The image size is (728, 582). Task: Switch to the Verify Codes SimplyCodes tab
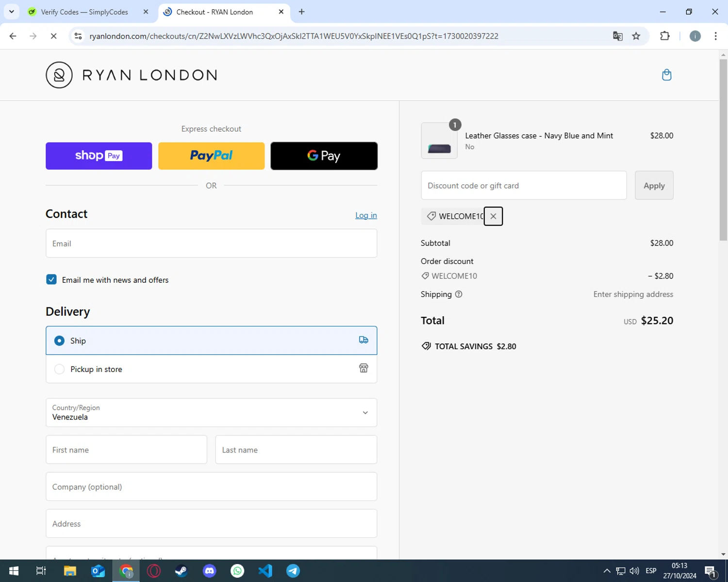pos(84,12)
